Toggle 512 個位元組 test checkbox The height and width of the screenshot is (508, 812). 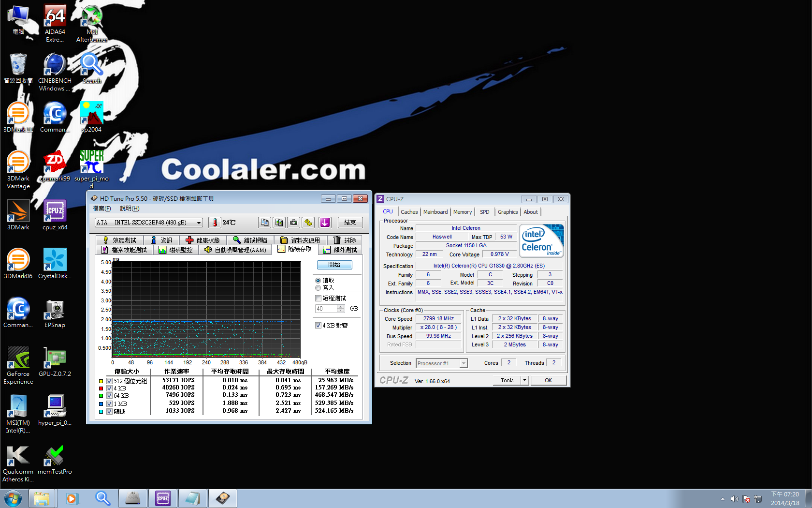[109, 381]
